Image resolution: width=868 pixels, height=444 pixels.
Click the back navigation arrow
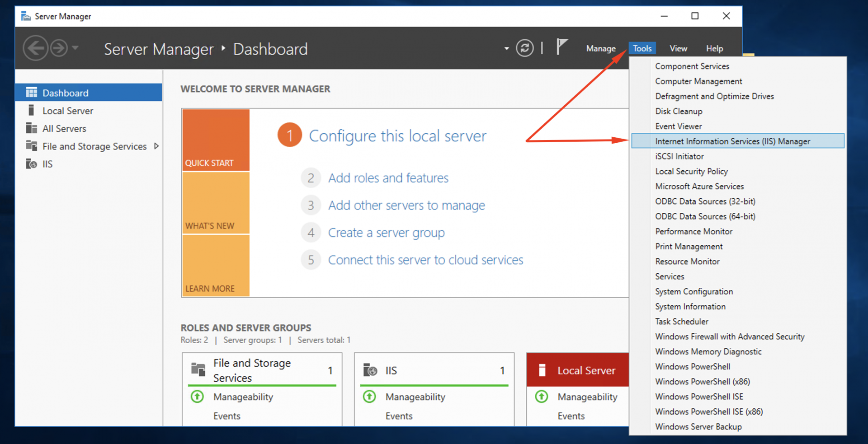click(36, 48)
